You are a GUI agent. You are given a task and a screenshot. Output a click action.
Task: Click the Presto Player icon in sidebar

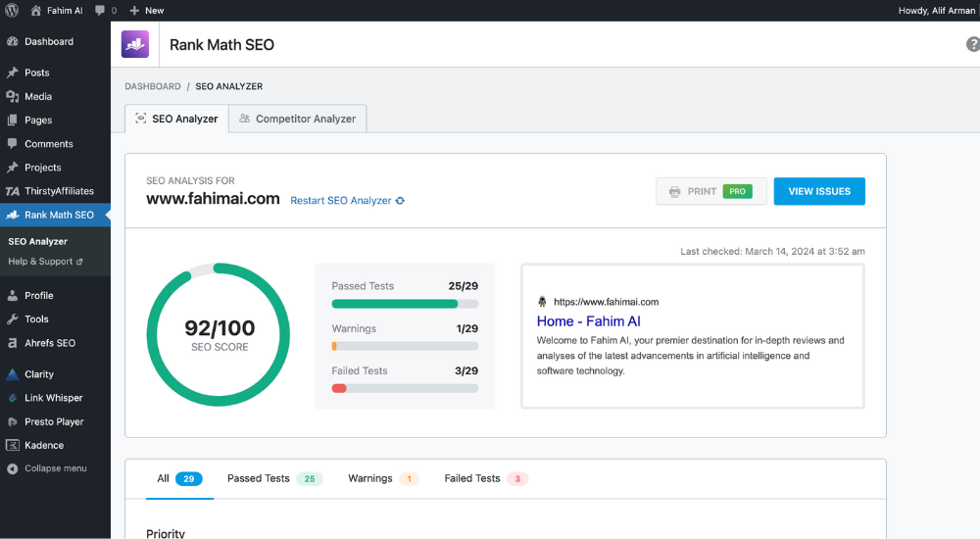click(12, 422)
